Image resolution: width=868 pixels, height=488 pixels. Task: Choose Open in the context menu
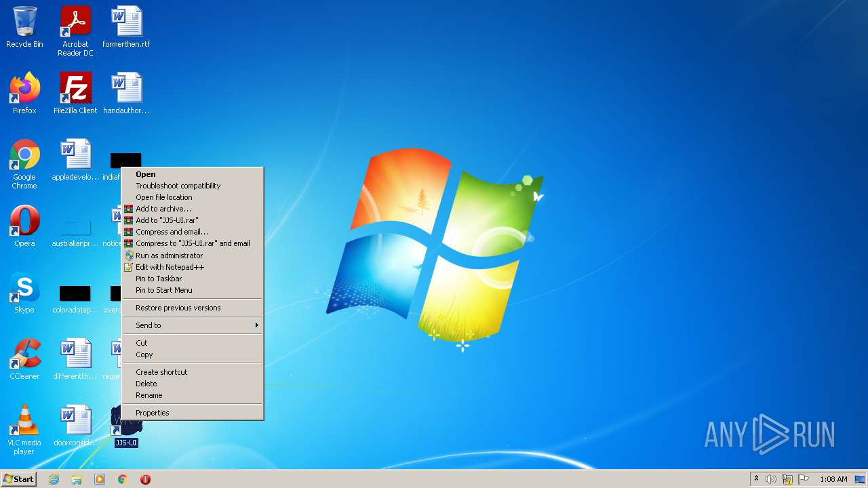pyautogui.click(x=193, y=174)
